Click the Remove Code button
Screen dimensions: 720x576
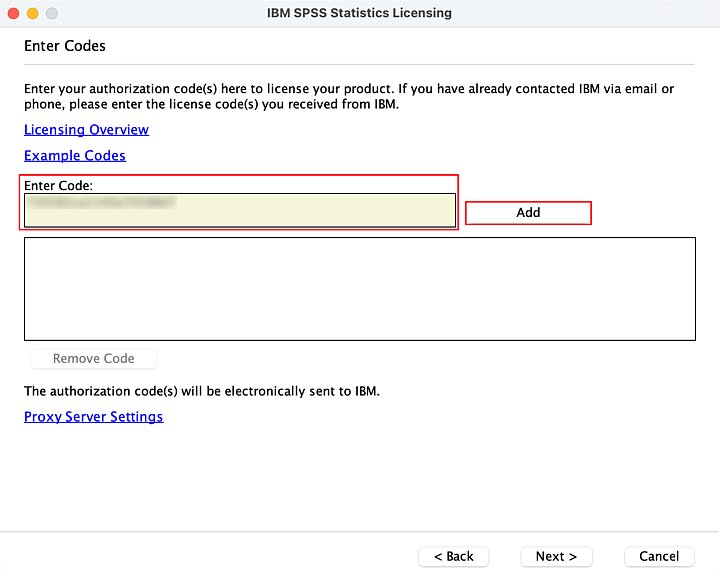click(93, 359)
